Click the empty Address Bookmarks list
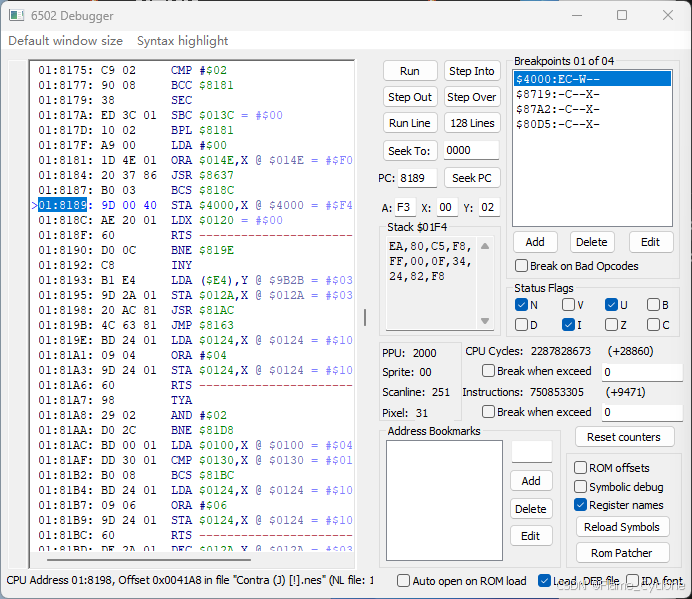This screenshot has height=599, width=692. 444,501
